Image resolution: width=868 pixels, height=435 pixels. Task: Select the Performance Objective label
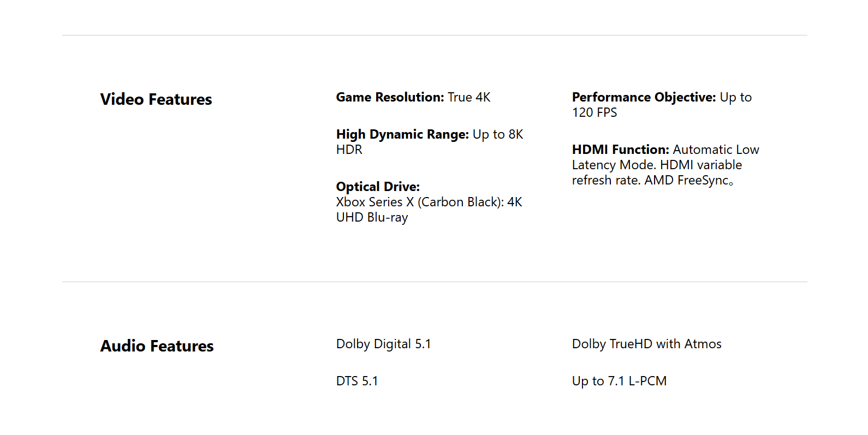tap(644, 97)
